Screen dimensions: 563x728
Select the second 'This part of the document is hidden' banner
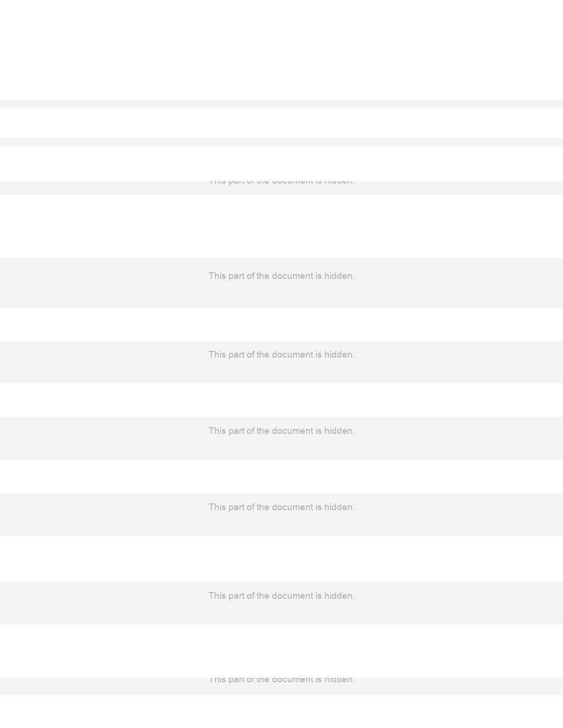click(281, 283)
